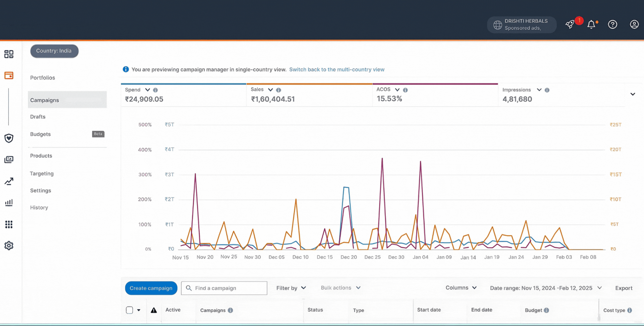The height and width of the screenshot is (326, 644).
Task: Open the user account profile icon
Action: point(634,25)
